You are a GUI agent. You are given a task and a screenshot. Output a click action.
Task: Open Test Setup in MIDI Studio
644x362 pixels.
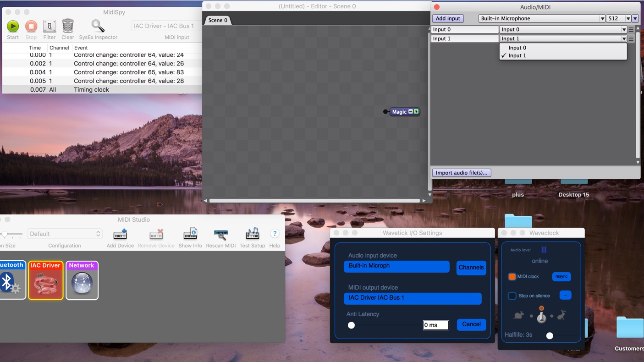point(252,234)
